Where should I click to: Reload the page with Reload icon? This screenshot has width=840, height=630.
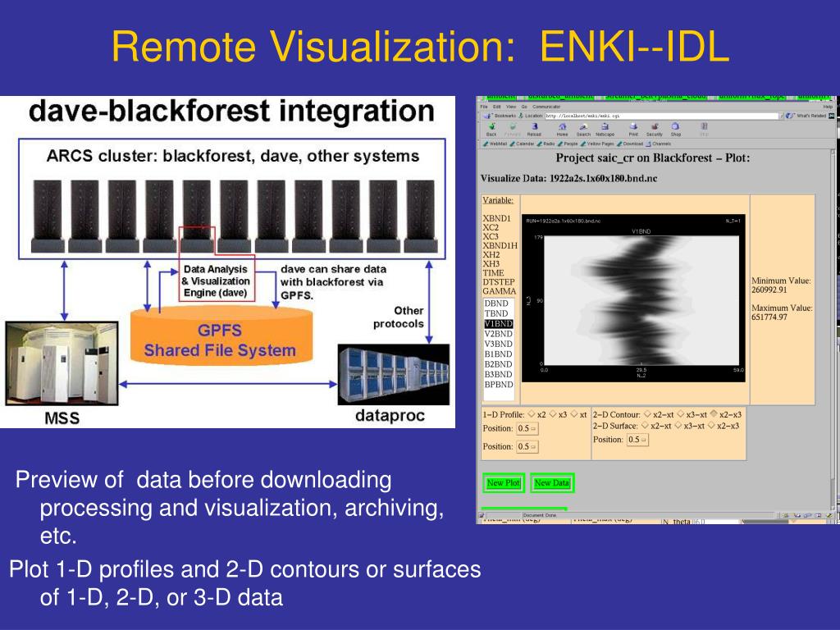534,127
